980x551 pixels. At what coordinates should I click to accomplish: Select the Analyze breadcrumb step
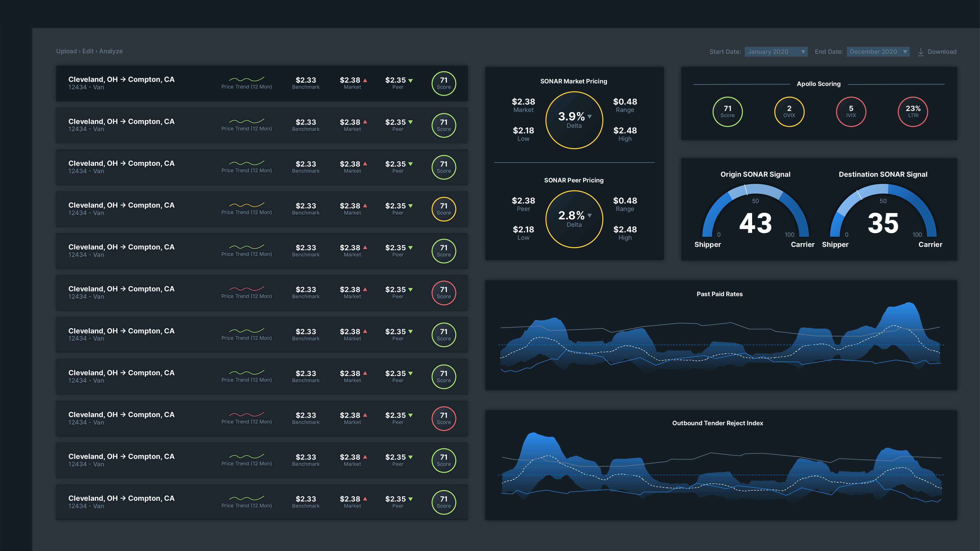(x=111, y=51)
